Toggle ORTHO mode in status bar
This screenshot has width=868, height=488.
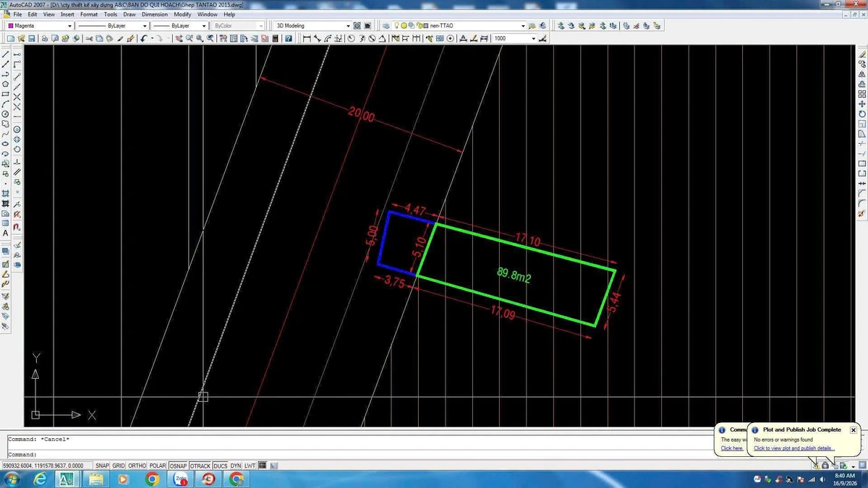coord(137,466)
